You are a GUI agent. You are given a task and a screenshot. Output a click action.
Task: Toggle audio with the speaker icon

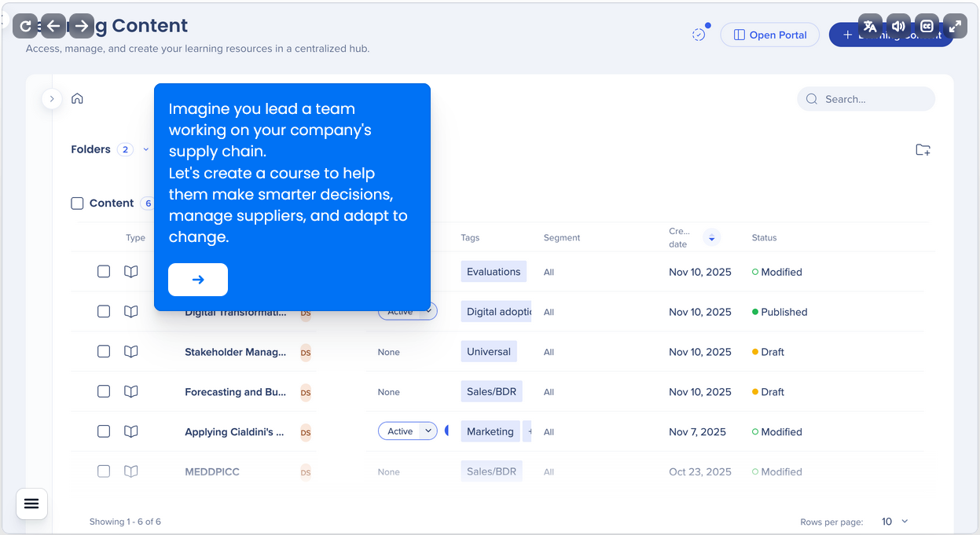point(898,26)
